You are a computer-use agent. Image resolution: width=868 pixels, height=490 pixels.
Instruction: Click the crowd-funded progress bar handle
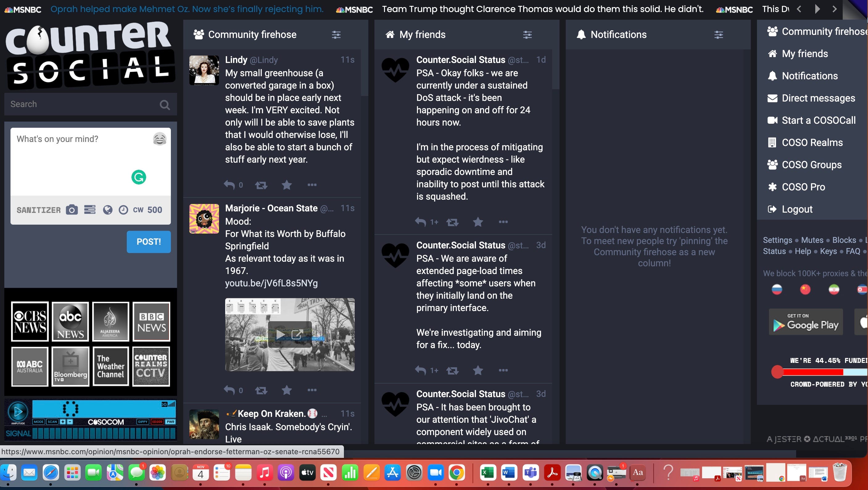pyautogui.click(x=778, y=372)
